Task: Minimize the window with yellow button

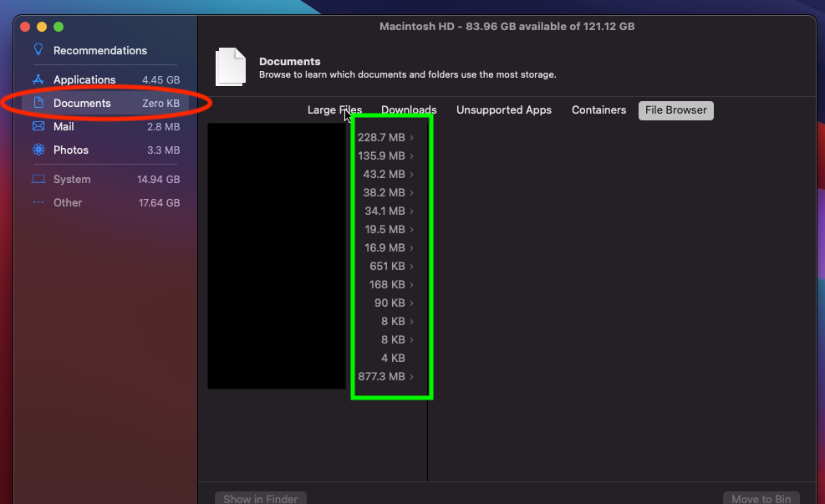Action: click(x=42, y=27)
